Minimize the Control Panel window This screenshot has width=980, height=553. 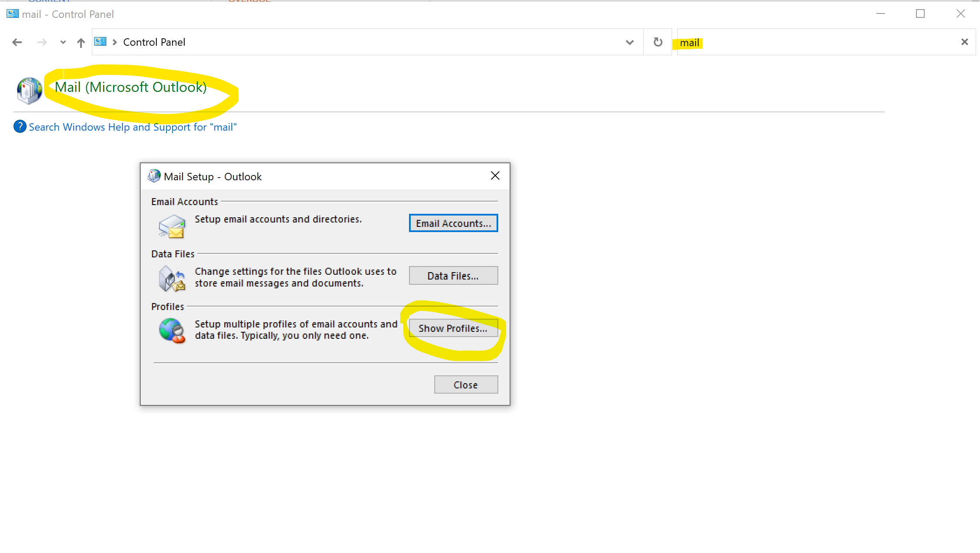[x=881, y=14]
